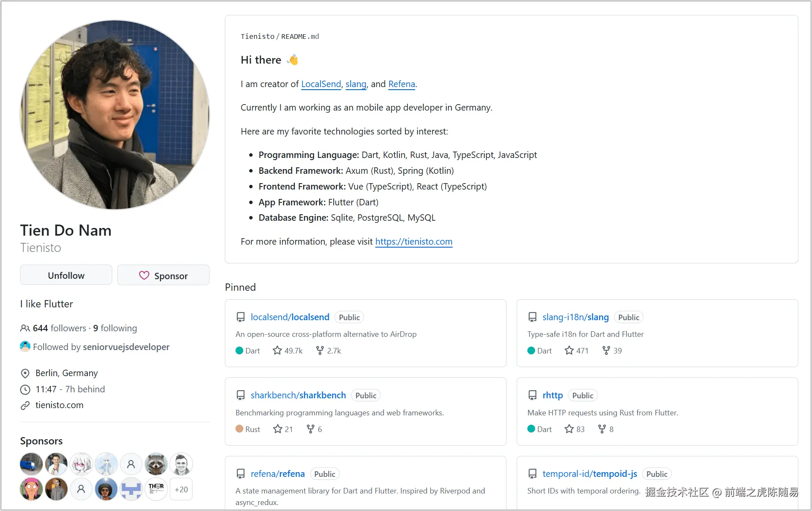Click the heart icon on Sponsor button
Viewport: 812px width, 511px height.
(144, 275)
